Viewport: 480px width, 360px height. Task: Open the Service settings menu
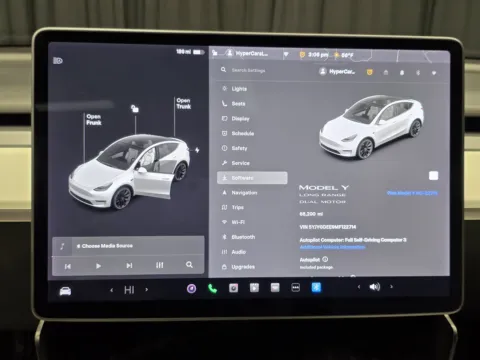[x=252, y=163]
